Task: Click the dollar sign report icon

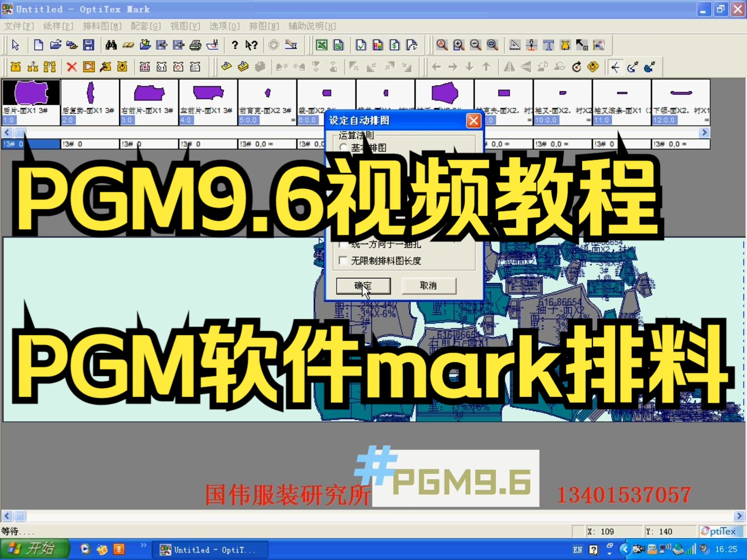Action: click(x=395, y=45)
